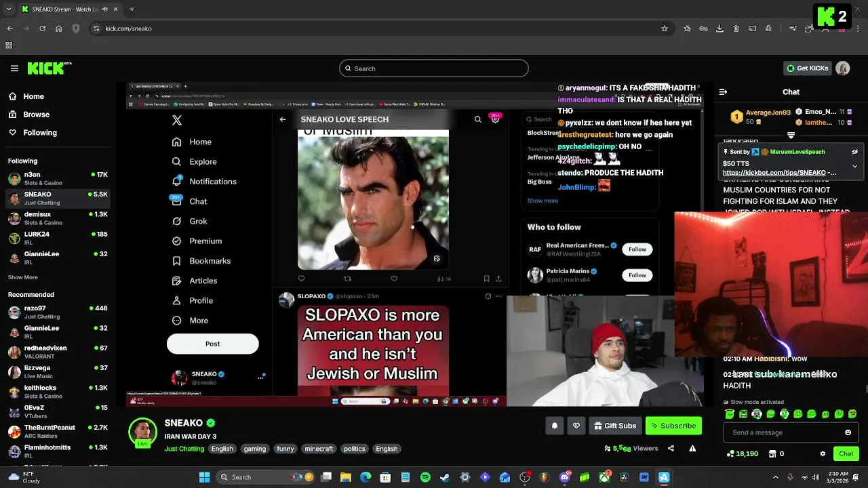The width and height of the screenshot is (868, 488).
Task: Click the Gift Subs button
Action: tap(615, 426)
